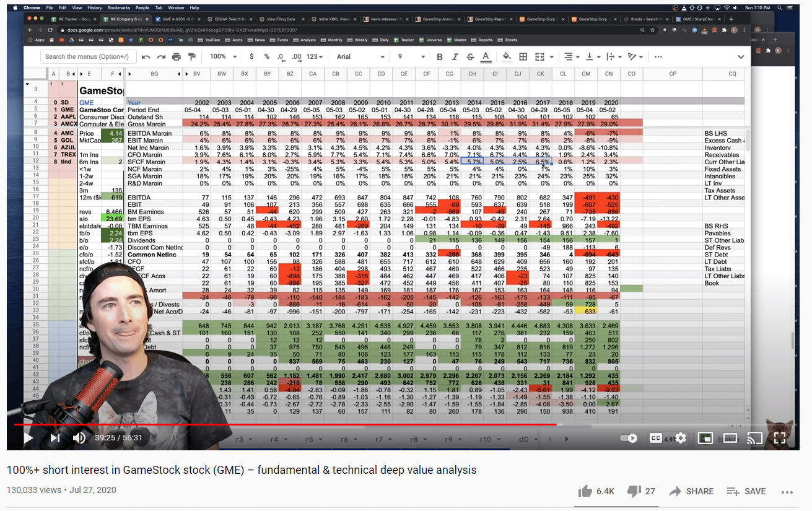Open the text color picker
The width and height of the screenshot is (812, 511).
[486, 56]
